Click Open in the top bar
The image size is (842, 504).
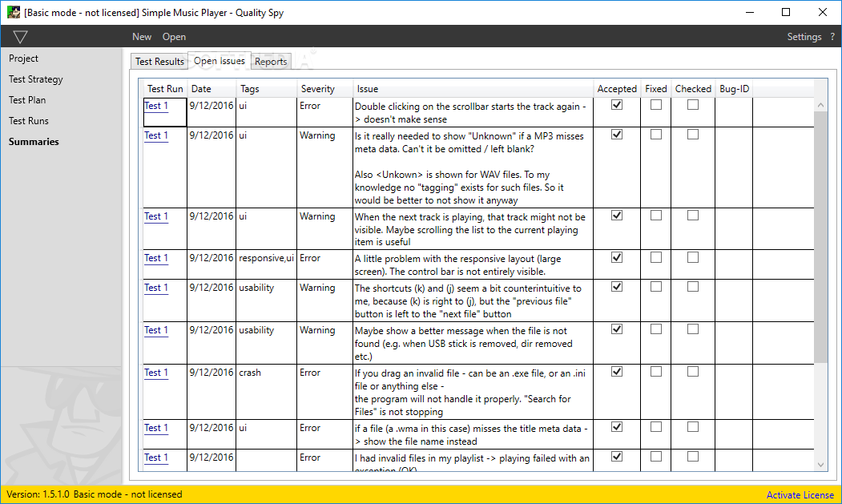pyautogui.click(x=174, y=37)
